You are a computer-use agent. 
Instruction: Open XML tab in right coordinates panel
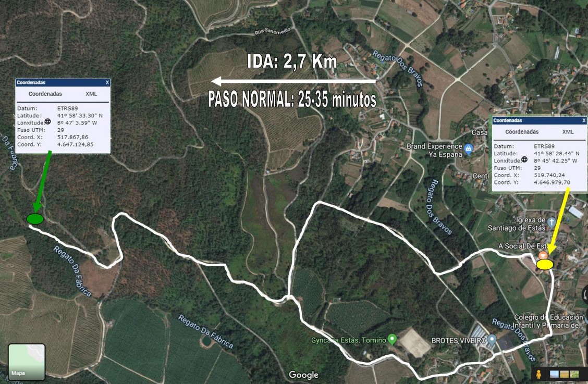(x=568, y=132)
